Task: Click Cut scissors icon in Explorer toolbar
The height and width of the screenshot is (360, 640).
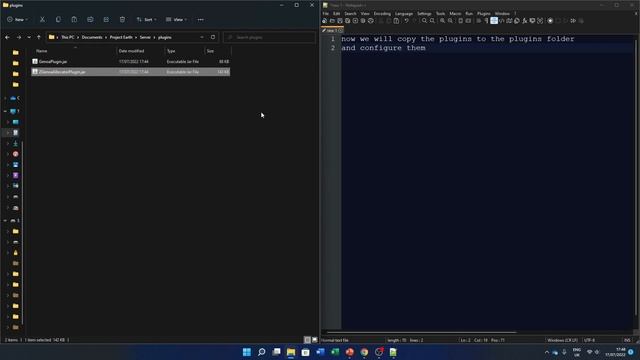Action: click(x=42, y=19)
